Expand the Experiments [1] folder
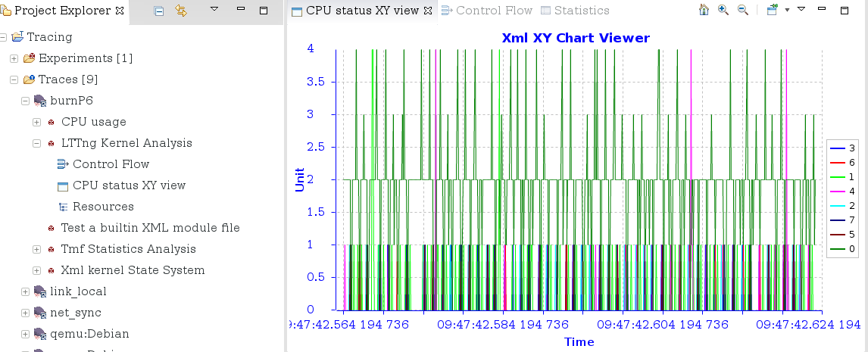 coord(14,58)
